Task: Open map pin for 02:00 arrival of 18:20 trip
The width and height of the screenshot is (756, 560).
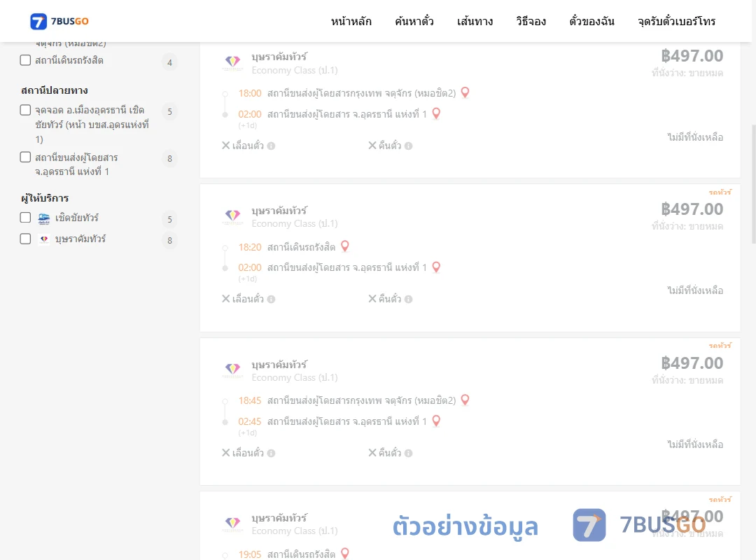Action: [436, 267]
